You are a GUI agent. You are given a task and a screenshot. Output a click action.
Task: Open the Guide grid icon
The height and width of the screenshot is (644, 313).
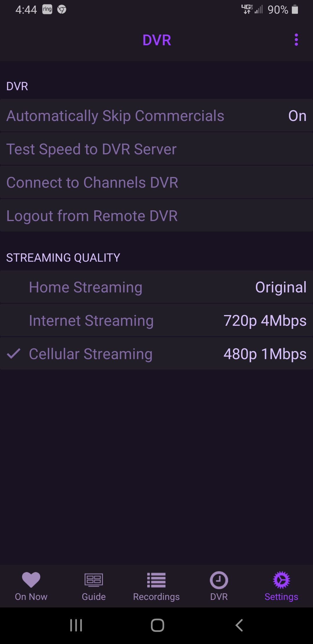pos(94,580)
